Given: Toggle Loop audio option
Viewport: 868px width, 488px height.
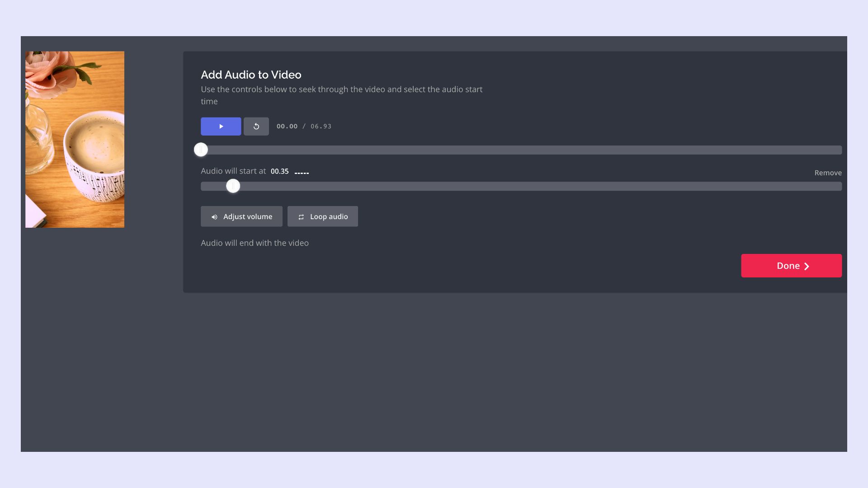Looking at the screenshot, I should [322, 216].
